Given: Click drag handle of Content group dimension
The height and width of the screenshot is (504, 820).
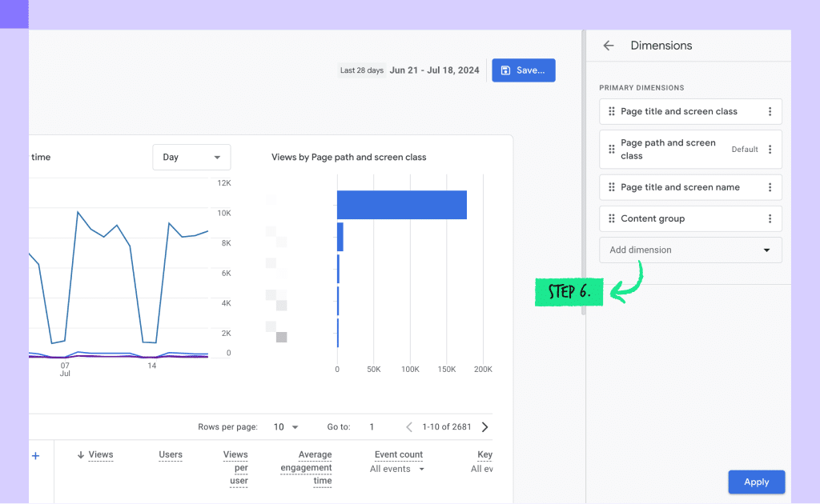Looking at the screenshot, I should coord(611,218).
